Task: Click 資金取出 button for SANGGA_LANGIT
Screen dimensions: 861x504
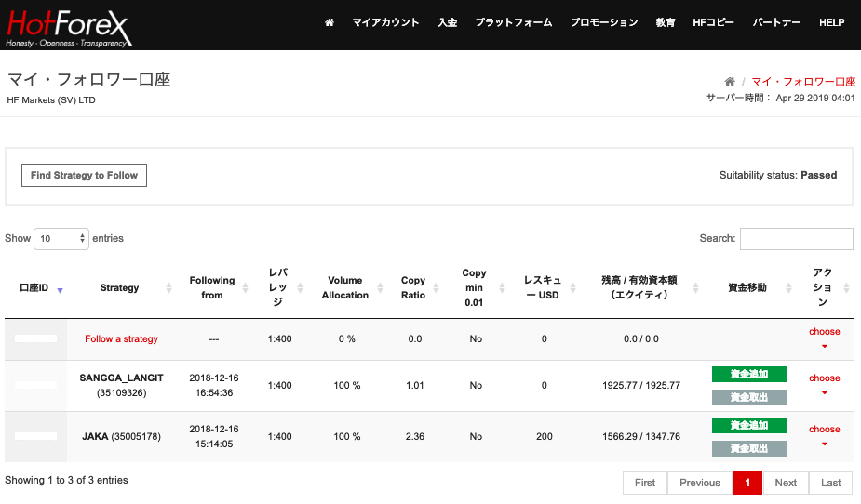Action: pyautogui.click(x=749, y=397)
